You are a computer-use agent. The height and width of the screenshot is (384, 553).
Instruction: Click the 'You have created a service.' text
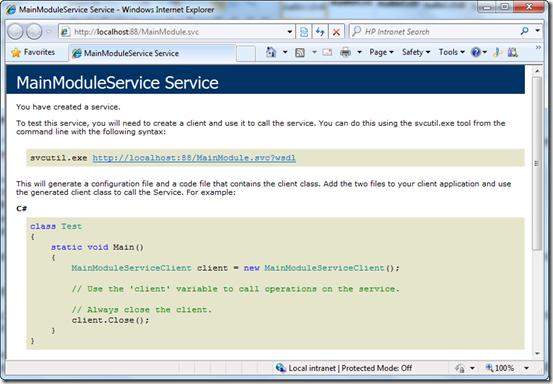68,107
